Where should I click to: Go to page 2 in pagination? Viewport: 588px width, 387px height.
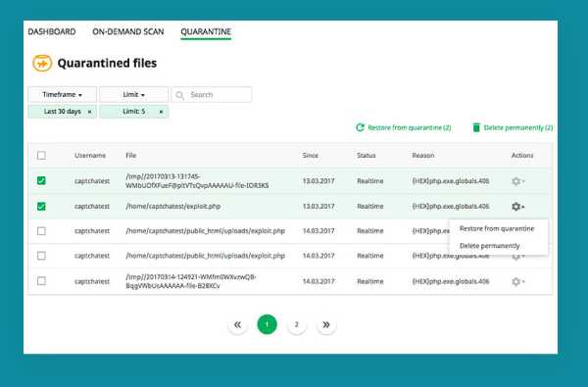(x=296, y=324)
